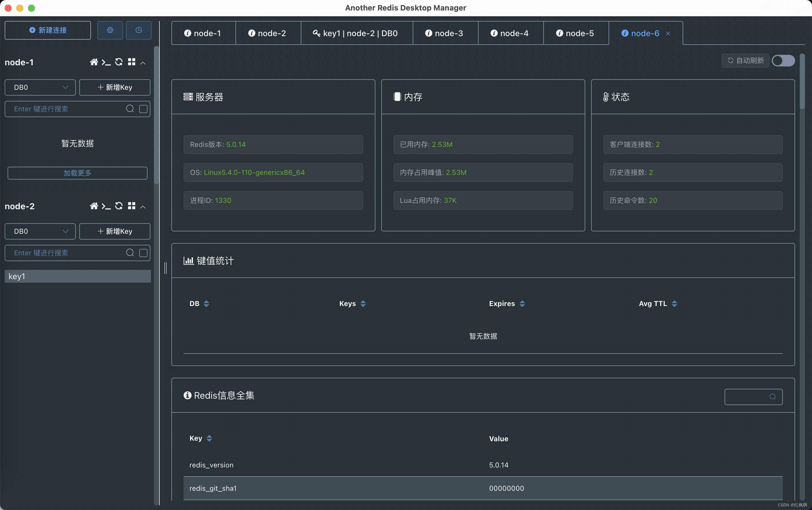Click the sidebar vertical scrollbar
This screenshot has height=510, width=812.
pyautogui.click(x=156, y=116)
